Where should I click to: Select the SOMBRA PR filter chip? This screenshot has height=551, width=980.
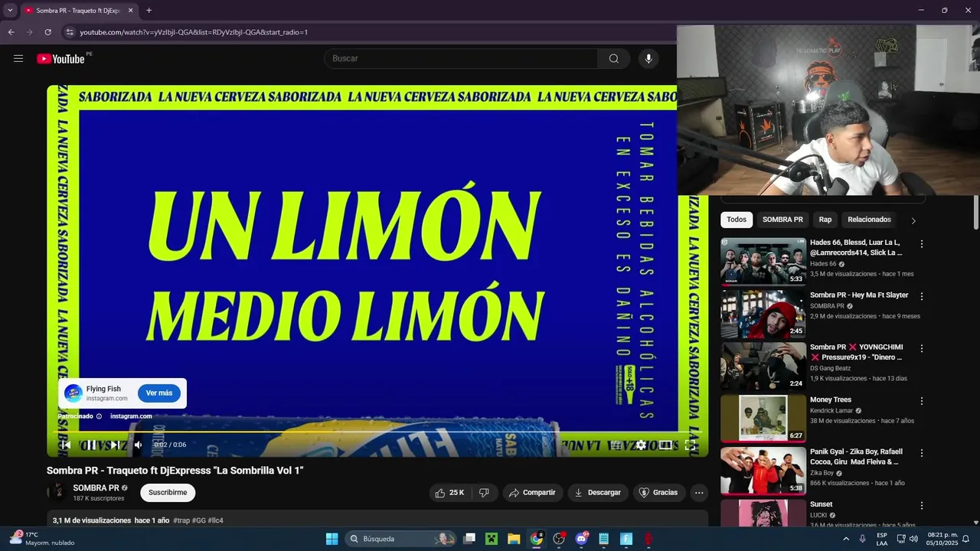pyautogui.click(x=782, y=220)
